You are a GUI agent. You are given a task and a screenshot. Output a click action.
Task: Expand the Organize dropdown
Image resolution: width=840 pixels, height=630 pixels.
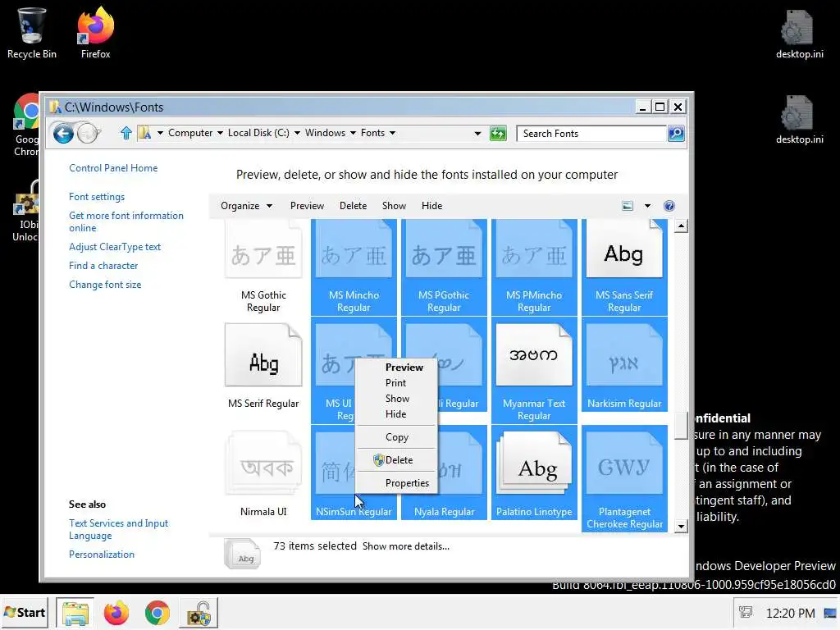tap(246, 206)
